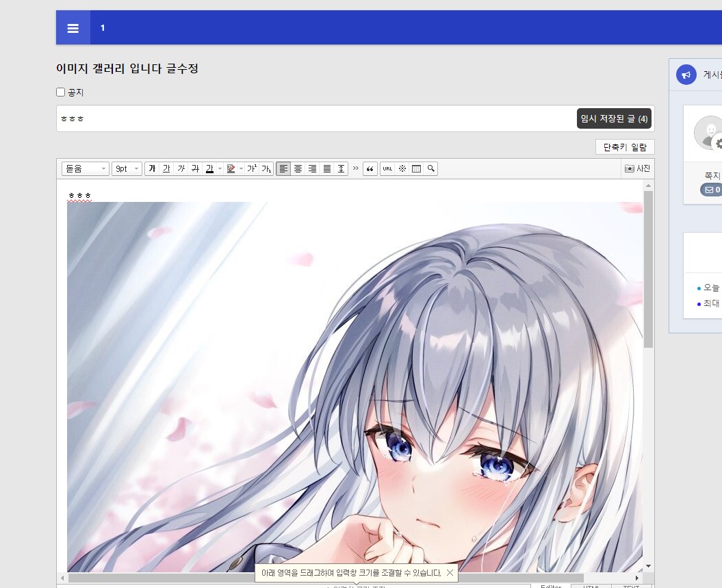Align text to the right
722x588 pixels.
point(312,168)
